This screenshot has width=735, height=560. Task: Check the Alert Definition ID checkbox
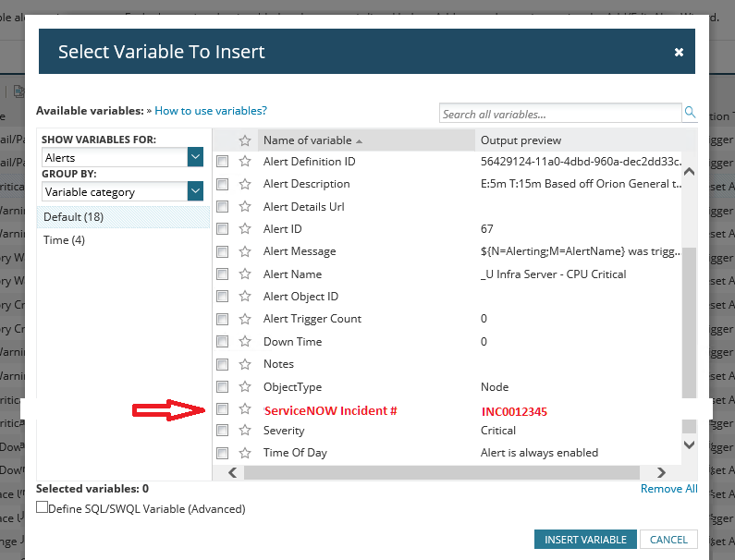click(x=222, y=161)
